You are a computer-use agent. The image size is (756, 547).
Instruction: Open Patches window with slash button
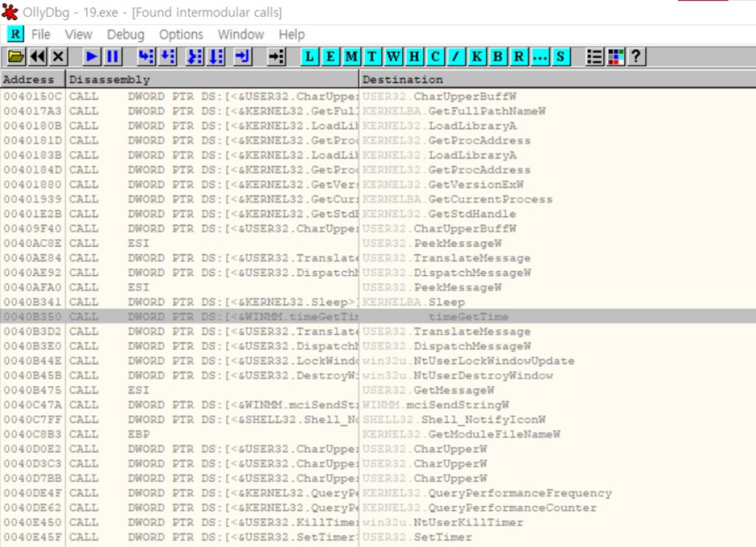[456, 57]
